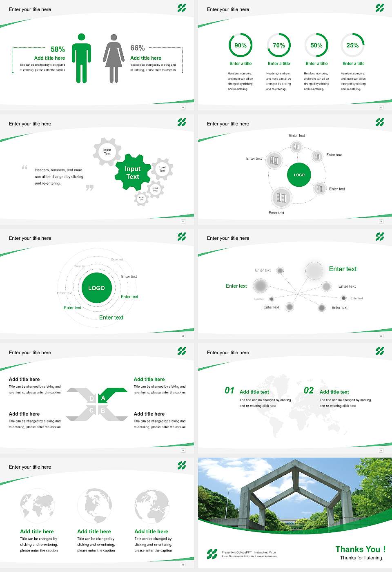Select 'Add title here' under 58%

point(49,58)
